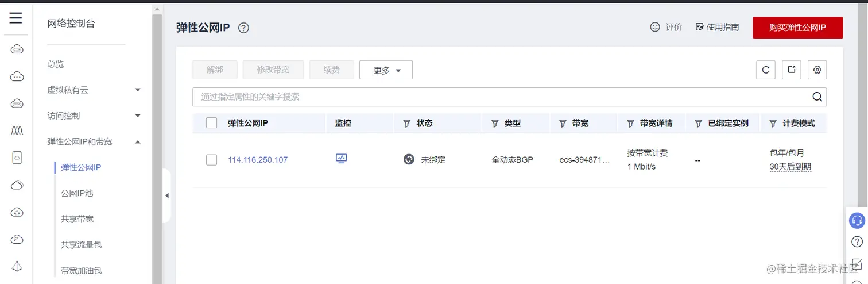Click the cloud upload arrow icon
868x284 pixels.
coord(17,212)
